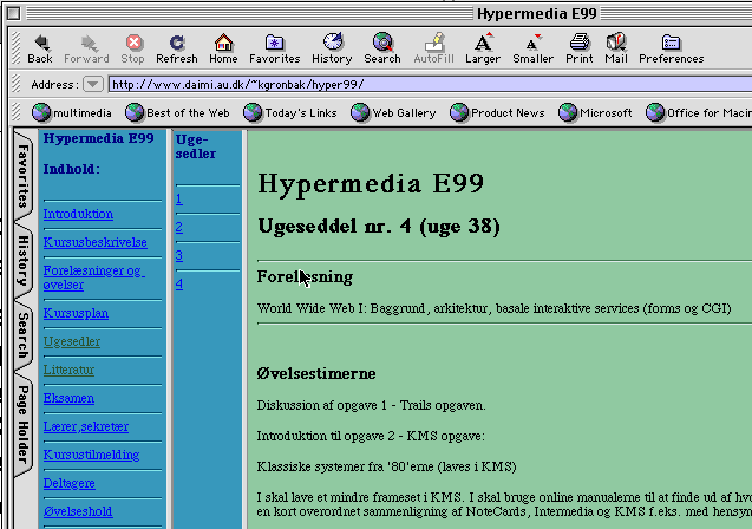
Task: Click the Forelæsning section heading
Action: (x=305, y=277)
